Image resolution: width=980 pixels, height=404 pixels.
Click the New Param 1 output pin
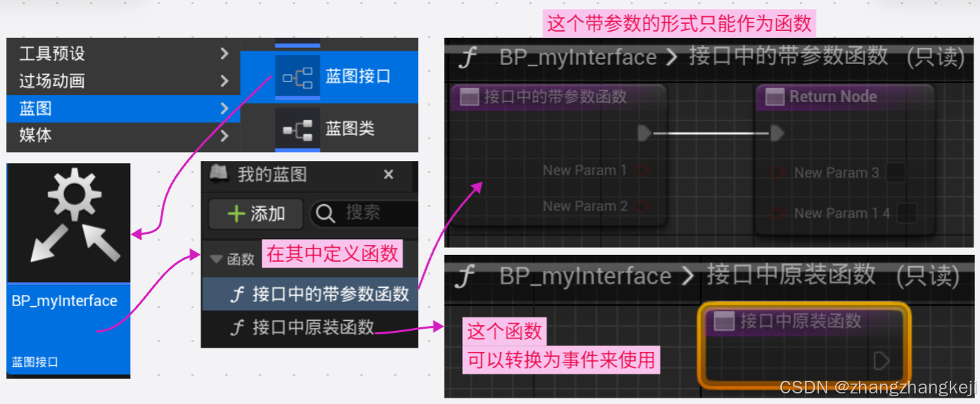pyautogui.click(x=641, y=170)
